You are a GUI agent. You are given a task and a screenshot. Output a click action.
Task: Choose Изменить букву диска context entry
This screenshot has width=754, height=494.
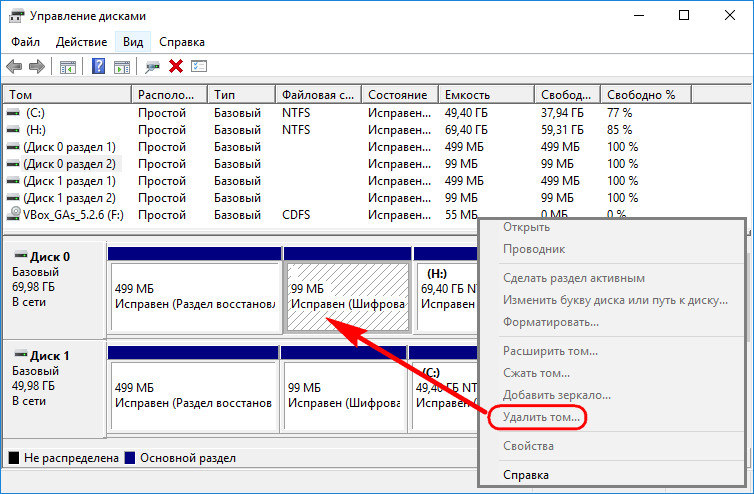(x=615, y=300)
